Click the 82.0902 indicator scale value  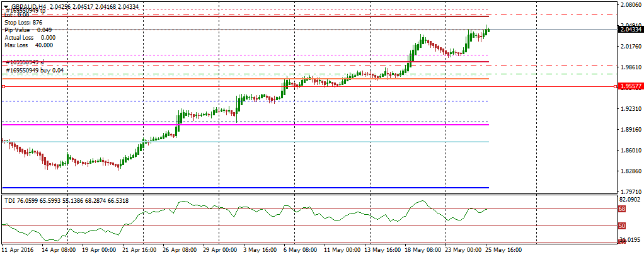(x=630, y=200)
